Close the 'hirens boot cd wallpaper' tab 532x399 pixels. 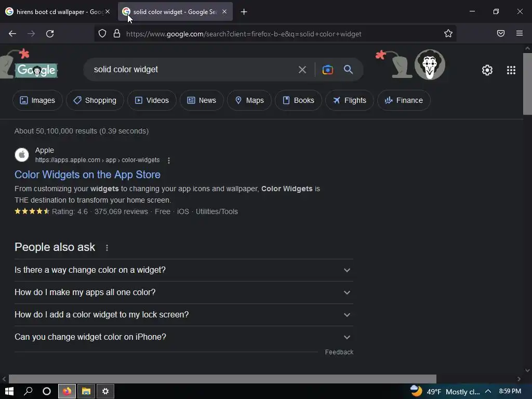[108, 11]
